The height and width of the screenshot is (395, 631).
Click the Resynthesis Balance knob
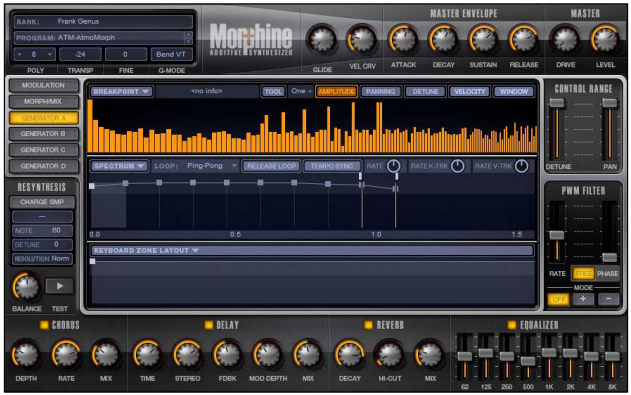click(27, 287)
